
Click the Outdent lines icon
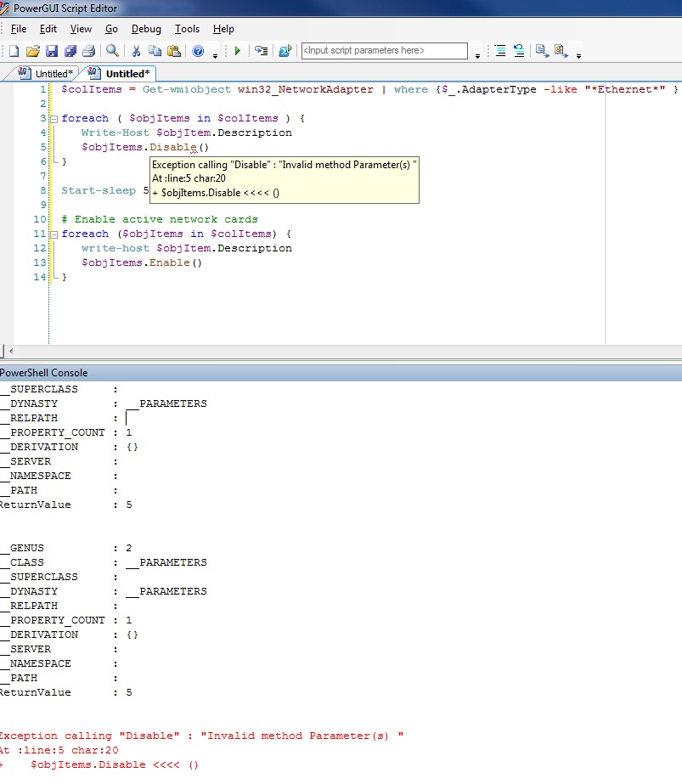point(519,50)
